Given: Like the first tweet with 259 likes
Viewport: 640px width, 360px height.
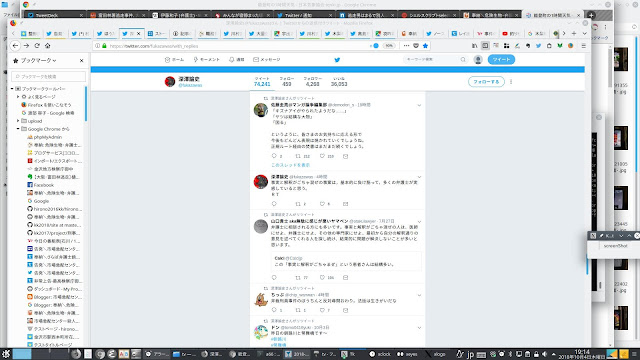Looking at the screenshot, I should (322, 156).
